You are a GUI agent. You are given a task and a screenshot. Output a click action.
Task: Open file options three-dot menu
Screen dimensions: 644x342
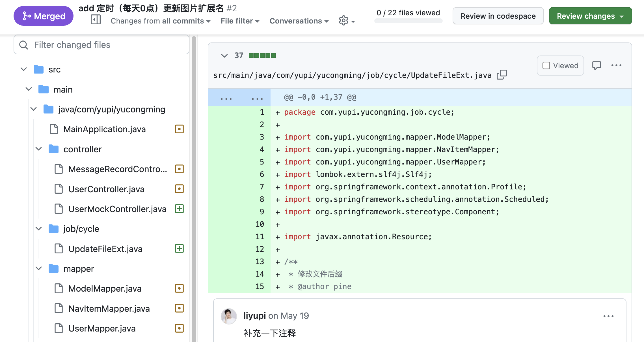(616, 65)
